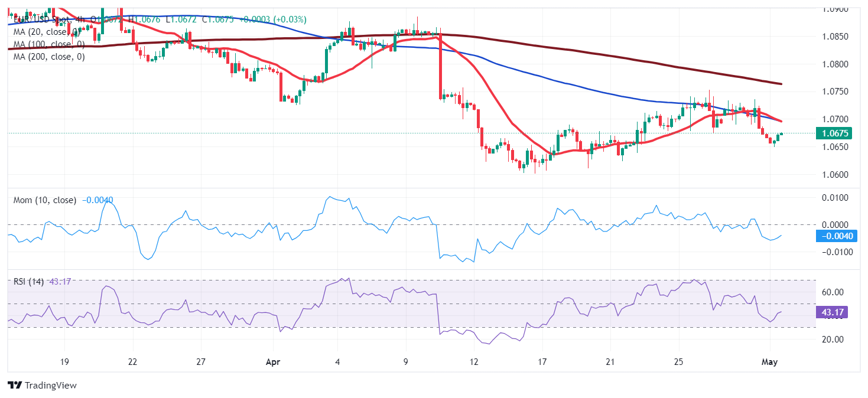Open the TradingView text link

coord(50,386)
